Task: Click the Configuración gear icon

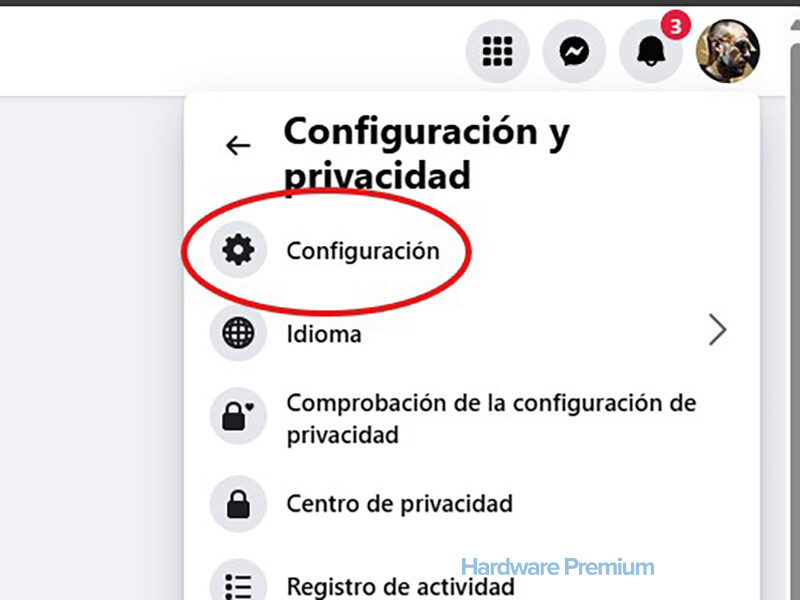Action: click(238, 250)
